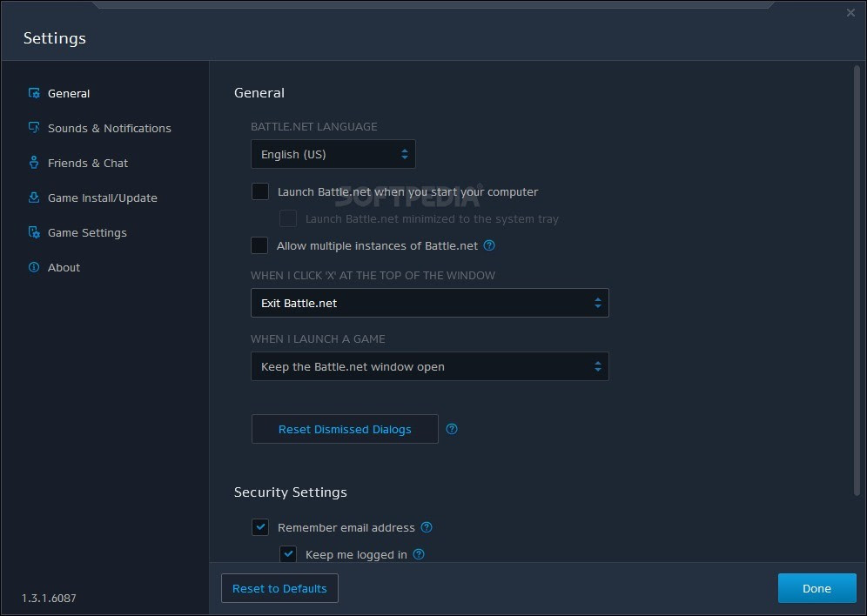The image size is (867, 616).
Task: Click help icon next to Allow multiple instances
Action: pyautogui.click(x=489, y=245)
